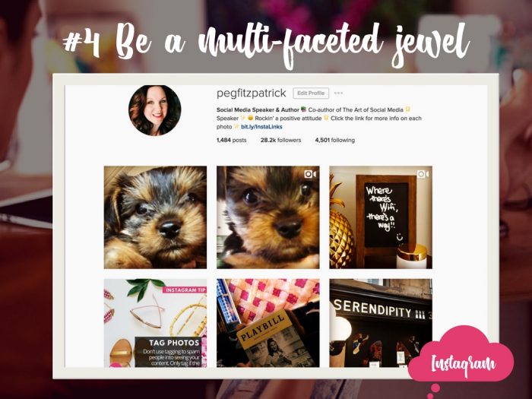Open the Wifi chalkboard sign post
The height and width of the screenshot is (399, 532).
click(381, 217)
